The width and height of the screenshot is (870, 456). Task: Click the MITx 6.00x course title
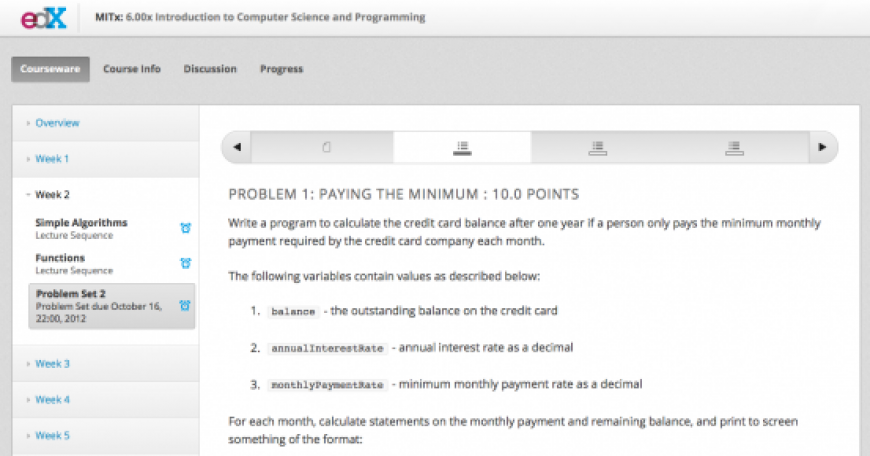(x=260, y=17)
